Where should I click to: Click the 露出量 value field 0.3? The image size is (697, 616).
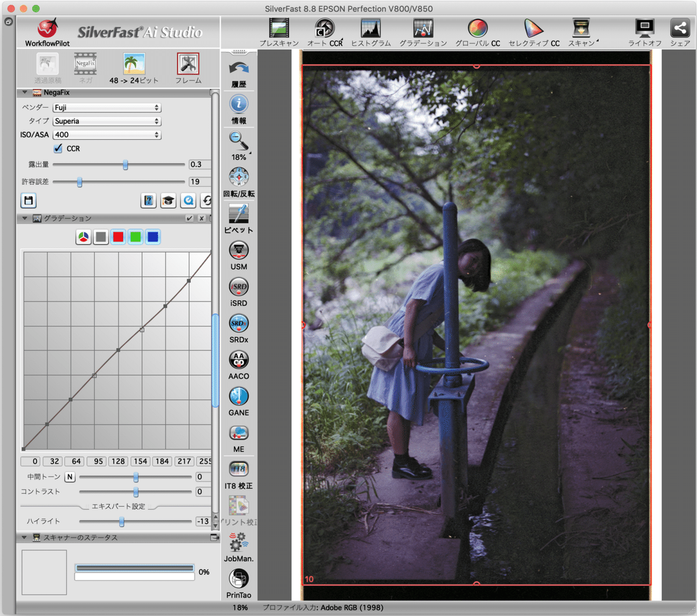pyautogui.click(x=199, y=165)
